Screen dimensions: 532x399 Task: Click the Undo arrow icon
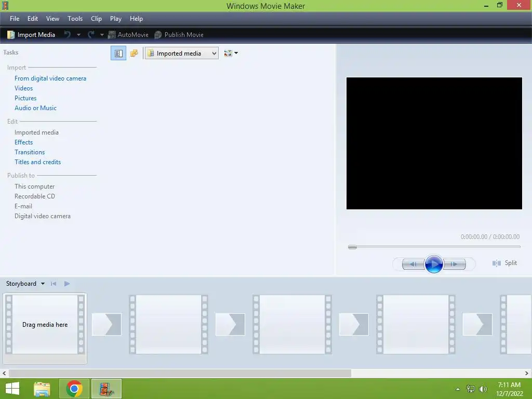(68, 35)
